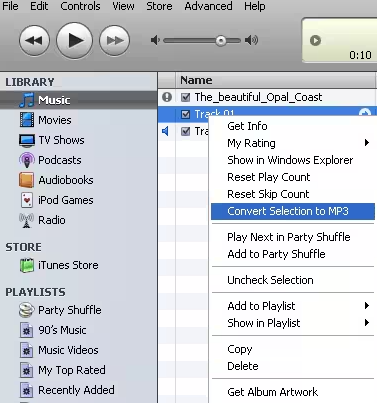Screen dimensions: 377x403
Task: Choose Convert Selection to MP3
Action: click(293, 211)
